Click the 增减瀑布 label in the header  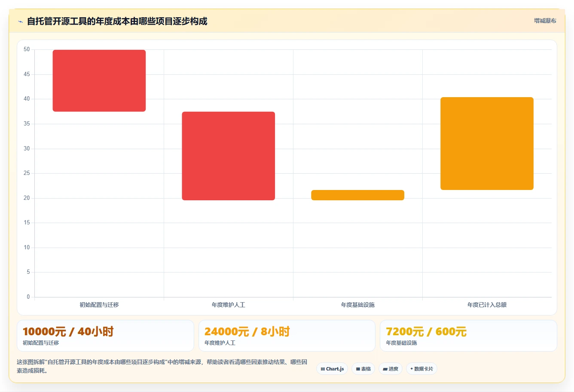pos(545,21)
